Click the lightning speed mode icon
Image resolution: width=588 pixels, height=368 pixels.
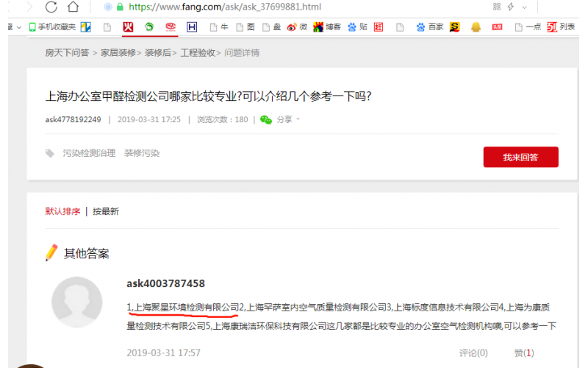(x=510, y=7)
